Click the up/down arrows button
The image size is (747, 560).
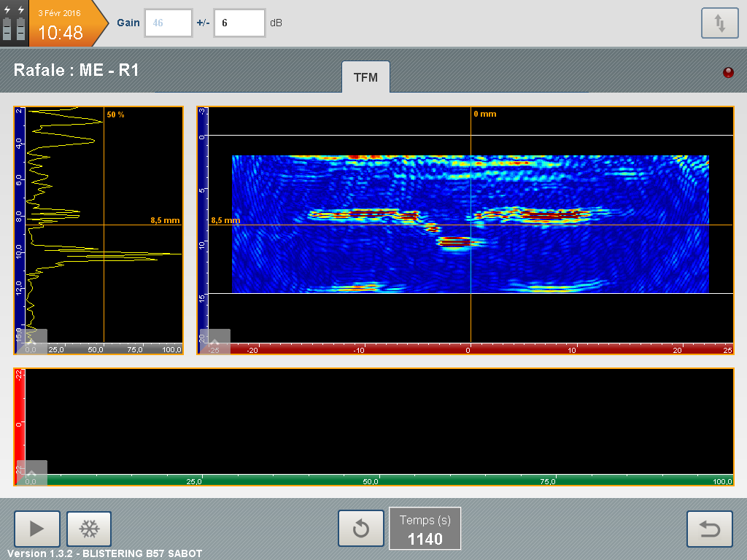coord(719,23)
